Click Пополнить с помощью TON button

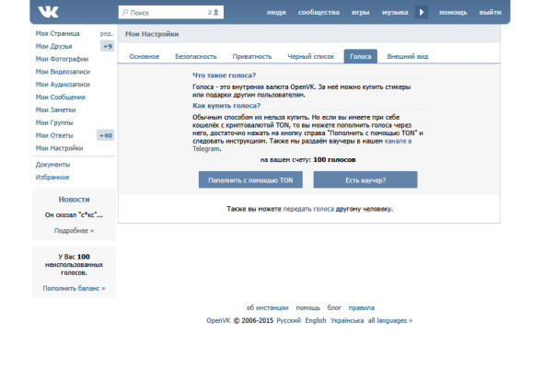(250, 180)
